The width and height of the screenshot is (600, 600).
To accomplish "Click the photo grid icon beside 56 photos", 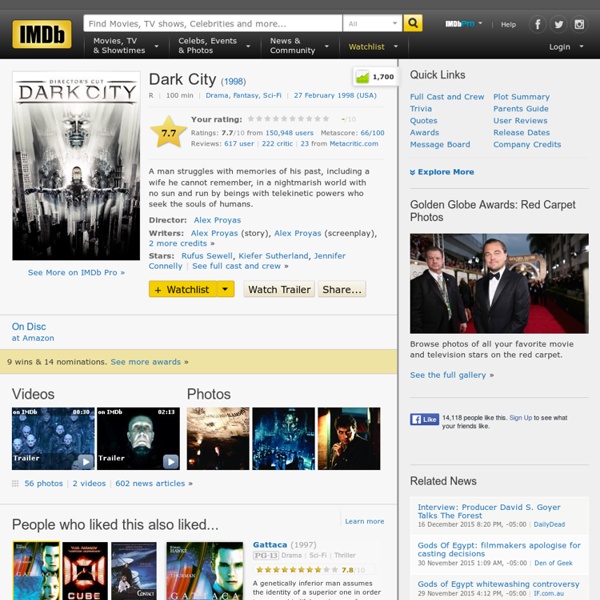I will [15, 483].
